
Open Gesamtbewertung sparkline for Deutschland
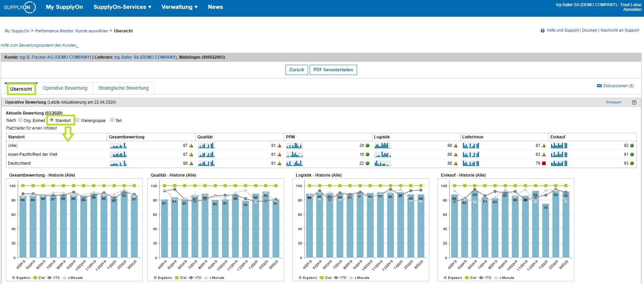(118, 163)
